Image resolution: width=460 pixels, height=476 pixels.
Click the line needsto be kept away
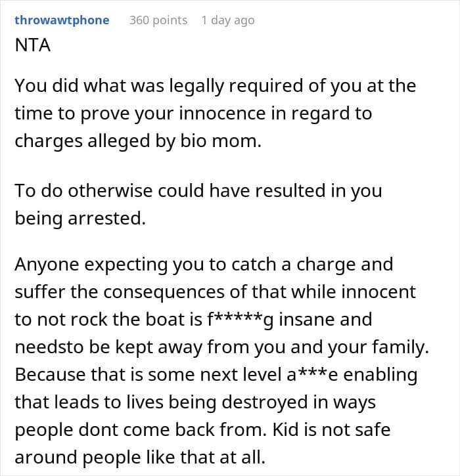click(x=222, y=347)
